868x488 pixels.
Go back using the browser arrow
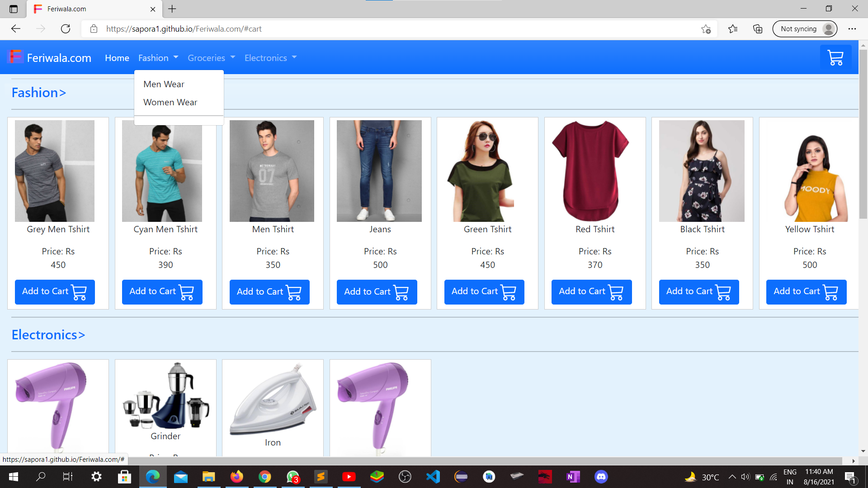16,29
